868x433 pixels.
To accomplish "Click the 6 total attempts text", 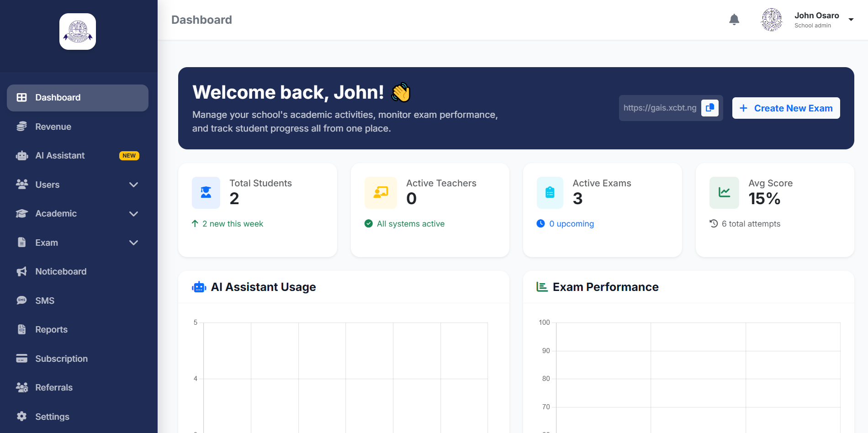I will 751,224.
